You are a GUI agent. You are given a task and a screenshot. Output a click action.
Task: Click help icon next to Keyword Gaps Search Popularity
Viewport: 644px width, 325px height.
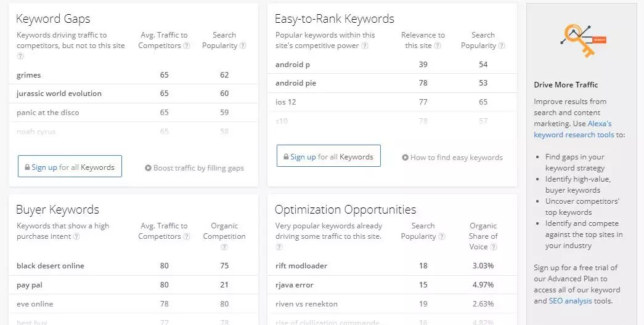(x=243, y=46)
